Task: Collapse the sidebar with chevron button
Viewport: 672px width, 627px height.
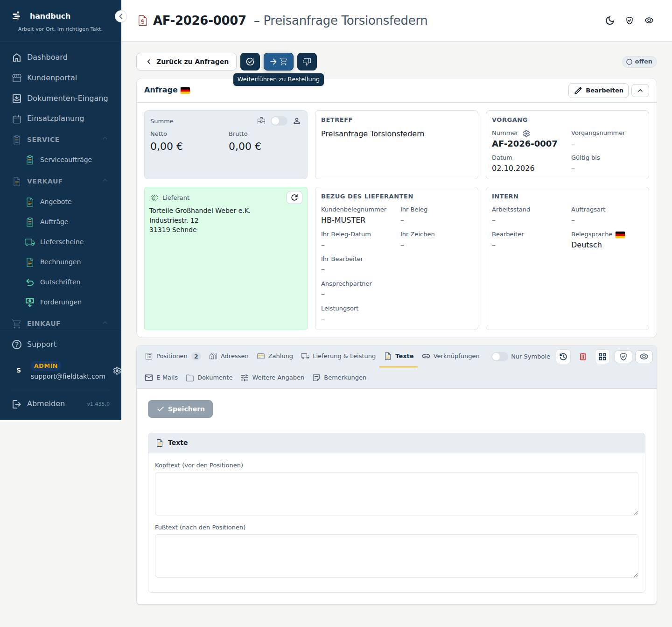Action: tap(121, 16)
